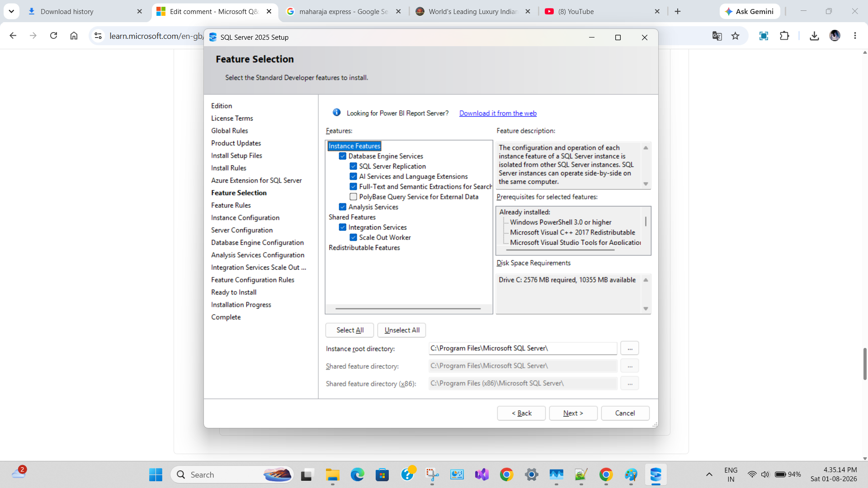Open the browser home page
Viewport: 868px width, 488px height.
coord(74,36)
